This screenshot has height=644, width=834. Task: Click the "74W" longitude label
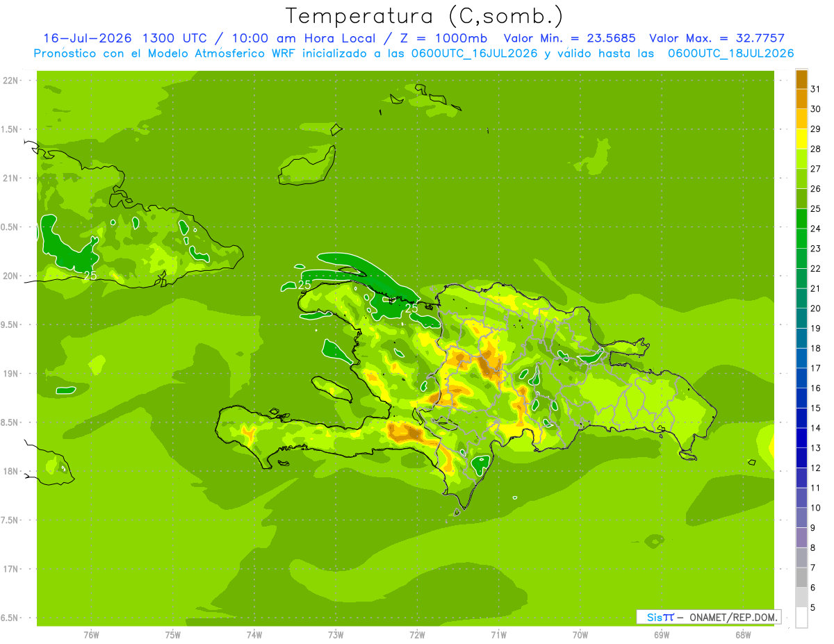[254, 636]
